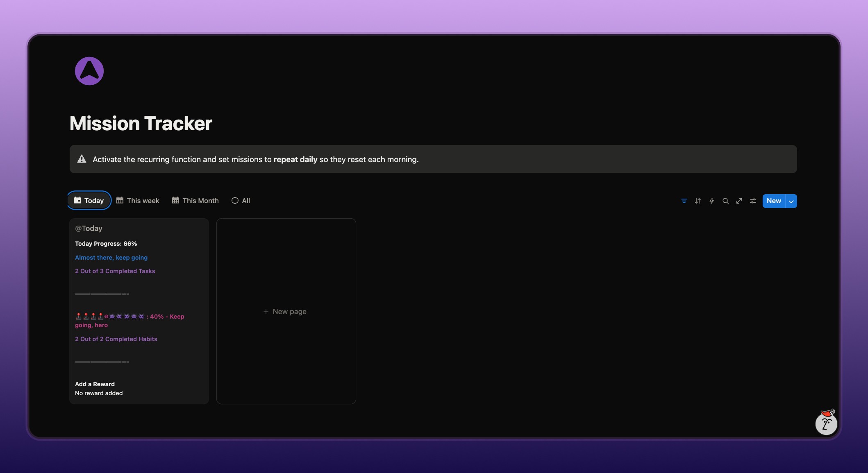Click the New page card

pos(286,312)
